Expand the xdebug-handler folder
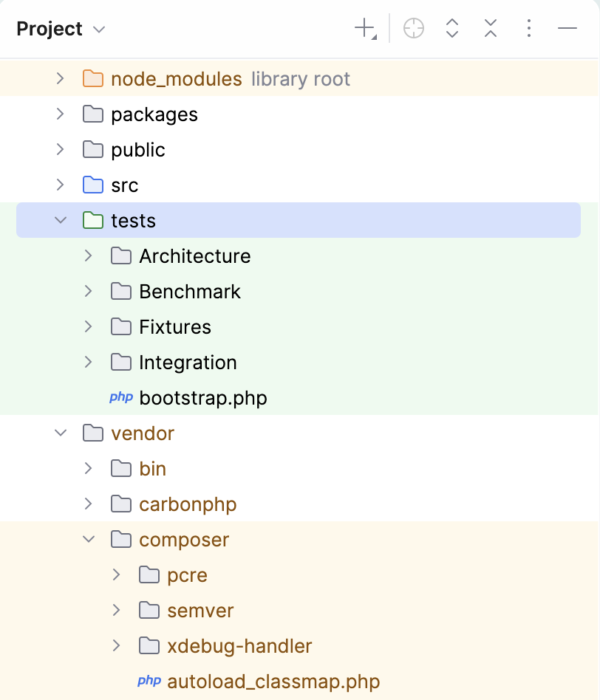The width and height of the screenshot is (600, 700). (x=116, y=645)
